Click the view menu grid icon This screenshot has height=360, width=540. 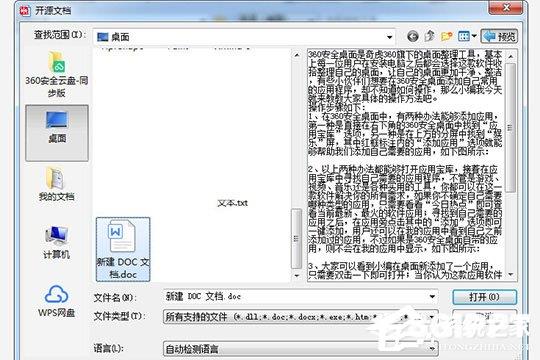pyautogui.click(x=464, y=36)
